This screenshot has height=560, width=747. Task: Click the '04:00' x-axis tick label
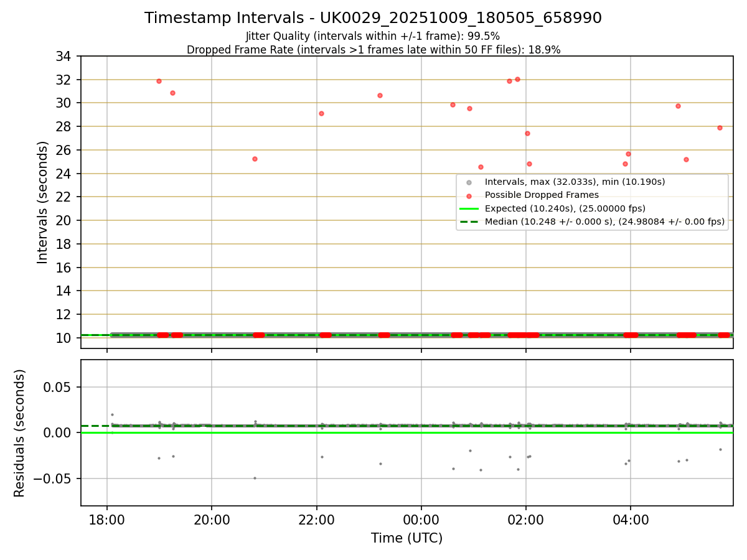pyautogui.click(x=631, y=520)
